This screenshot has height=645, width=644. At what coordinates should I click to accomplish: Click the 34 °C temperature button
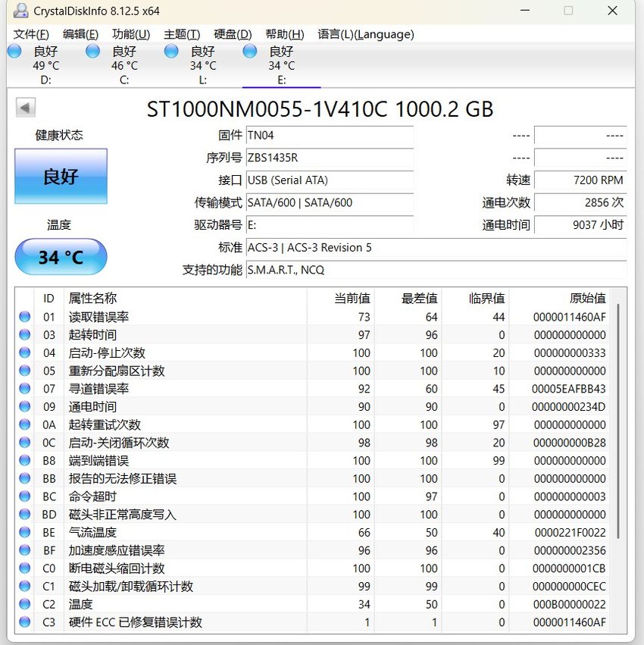[61, 257]
